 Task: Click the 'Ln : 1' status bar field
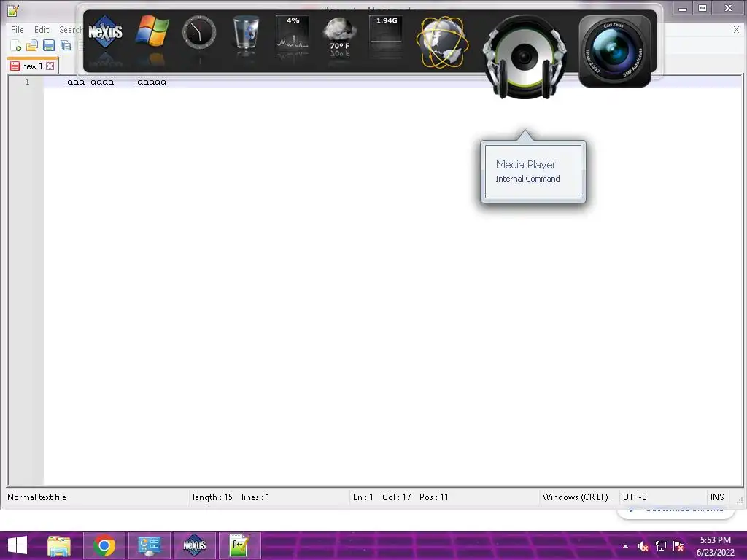click(x=363, y=497)
